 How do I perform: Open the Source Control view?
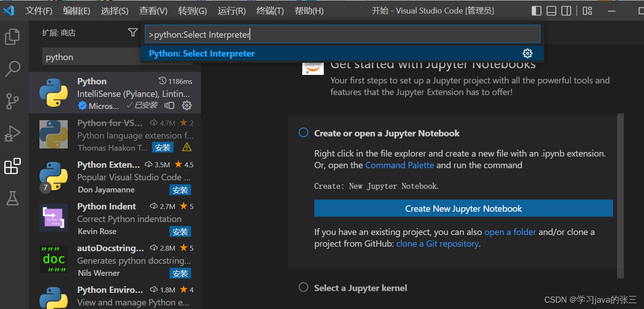[13, 101]
